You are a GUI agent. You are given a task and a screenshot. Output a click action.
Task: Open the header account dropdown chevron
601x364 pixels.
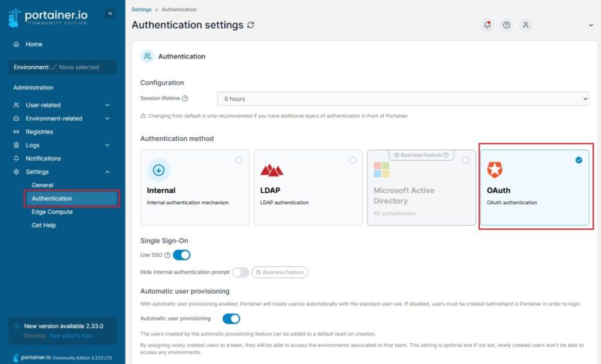[x=590, y=26]
